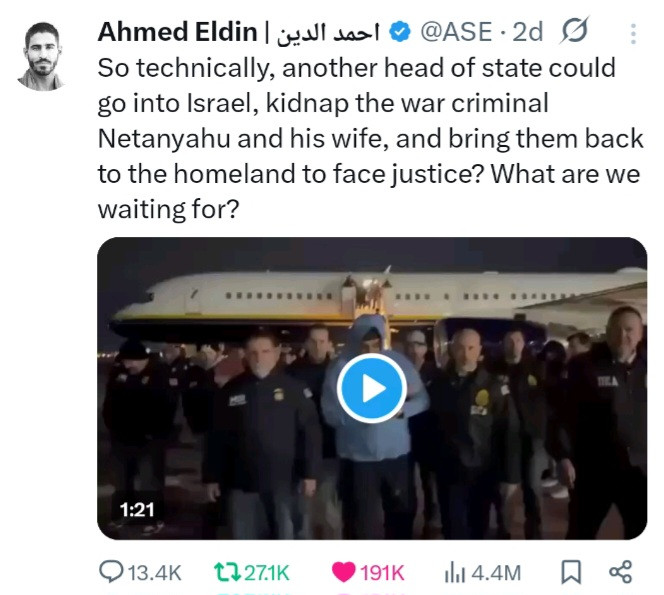Click the 1:21 video duration label
664x595 pixels.
point(136,509)
